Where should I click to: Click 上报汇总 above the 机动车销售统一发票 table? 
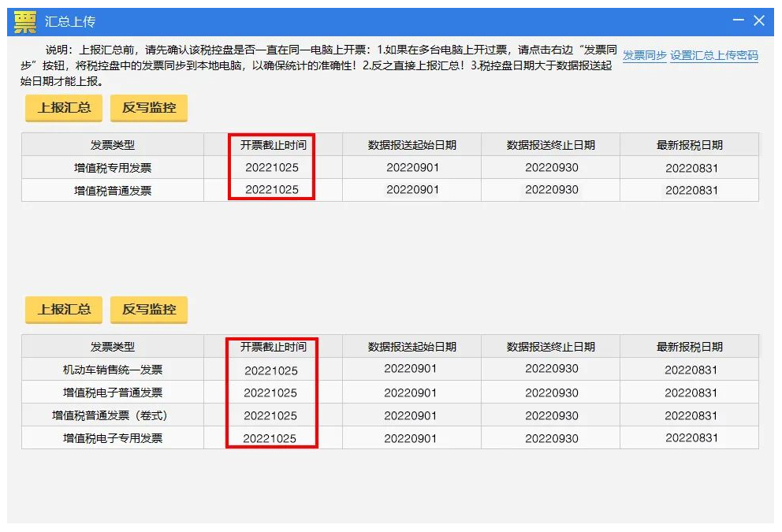coord(64,310)
